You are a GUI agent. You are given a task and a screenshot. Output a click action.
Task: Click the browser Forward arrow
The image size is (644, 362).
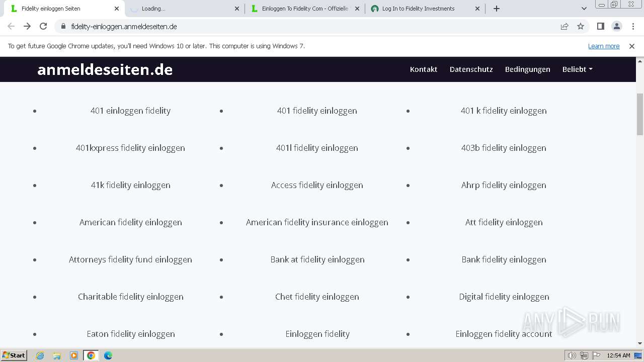tap(27, 26)
